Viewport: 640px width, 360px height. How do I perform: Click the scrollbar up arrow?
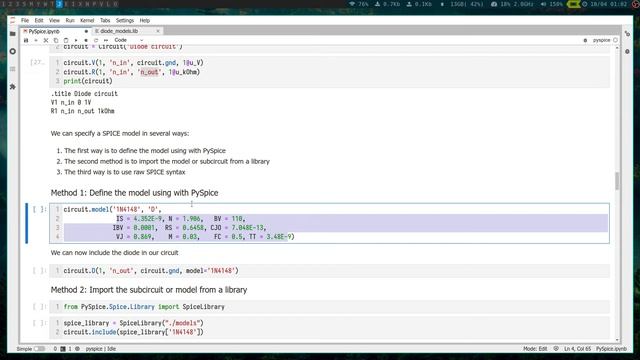tap(617, 48)
